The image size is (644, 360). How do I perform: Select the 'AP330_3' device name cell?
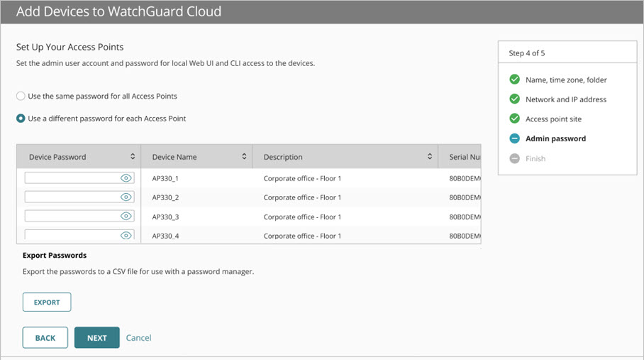(x=165, y=217)
